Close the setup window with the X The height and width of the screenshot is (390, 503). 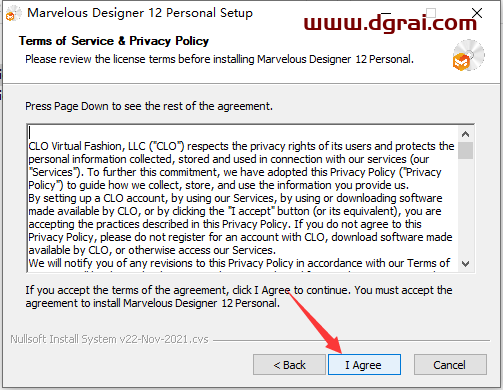[x=477, y=13]
